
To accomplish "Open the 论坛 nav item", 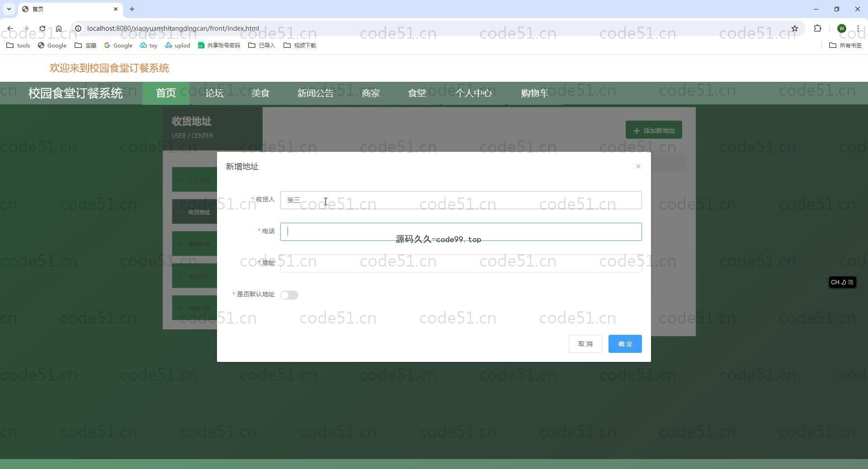I will 214,93.
